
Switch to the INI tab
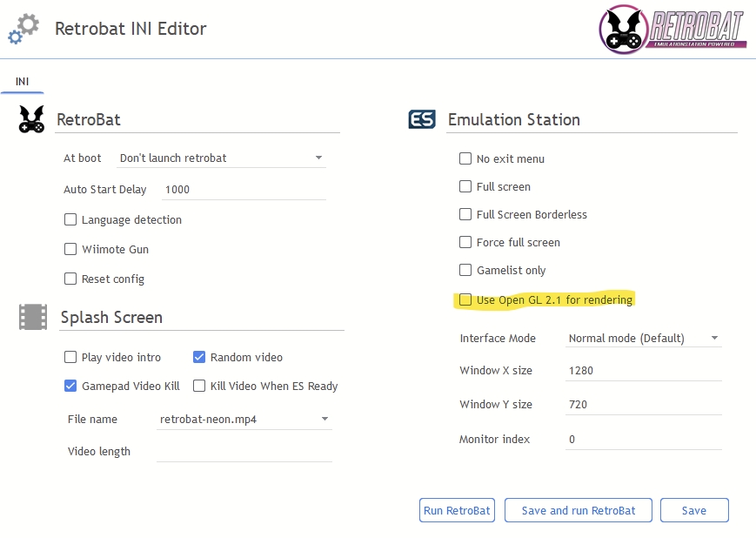click(x=22, y=82)
